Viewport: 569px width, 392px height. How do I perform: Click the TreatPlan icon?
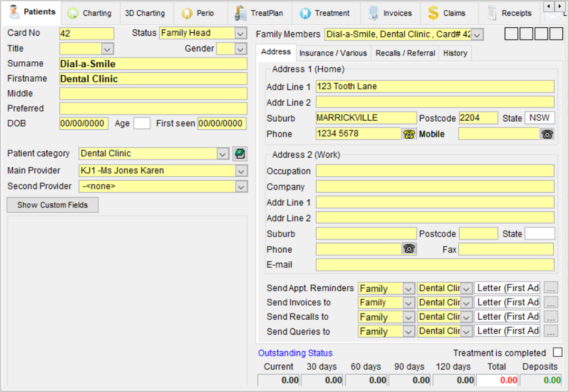241,13
